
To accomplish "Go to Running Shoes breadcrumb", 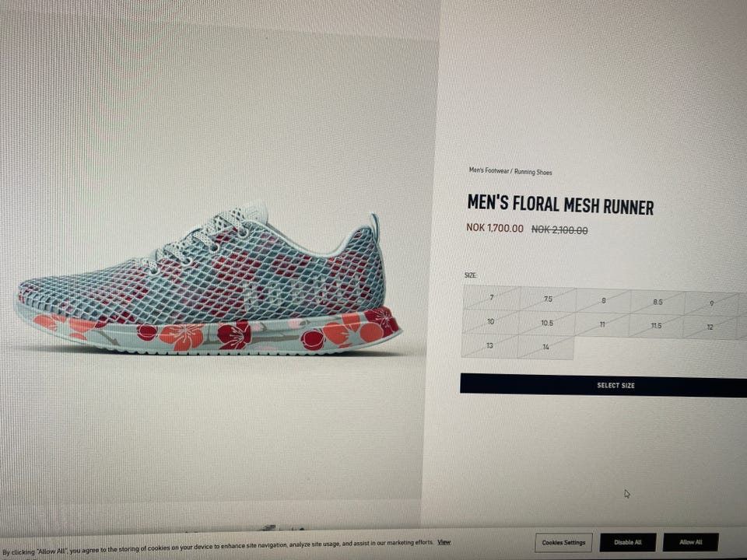I will tap(533, 172).
